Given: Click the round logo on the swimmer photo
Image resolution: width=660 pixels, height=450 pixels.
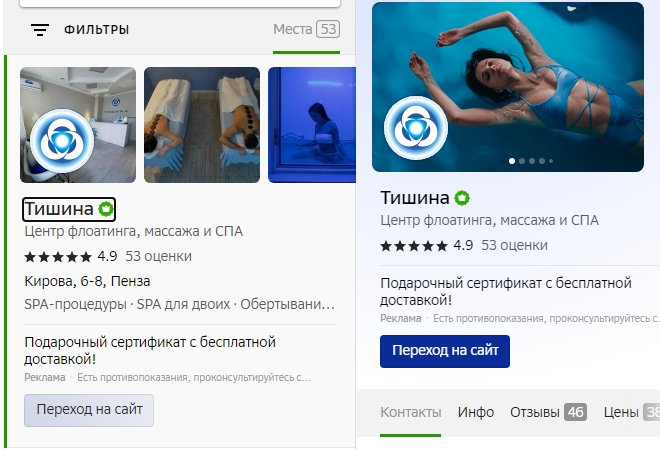Looking at the screenshot, I should click(x=416, y=128).
